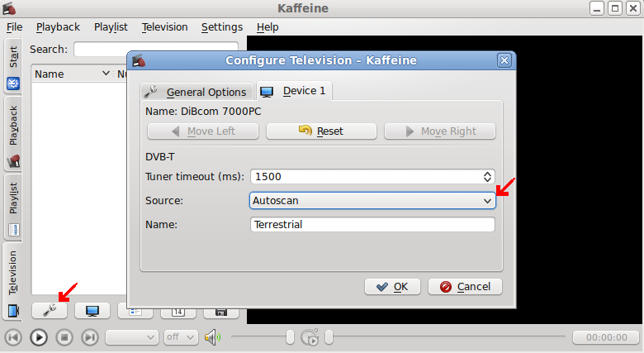The height and width of the screenshot is (353, 644).
Task: Open the Source combo box showing Autoscan
Action: point(372,201)
